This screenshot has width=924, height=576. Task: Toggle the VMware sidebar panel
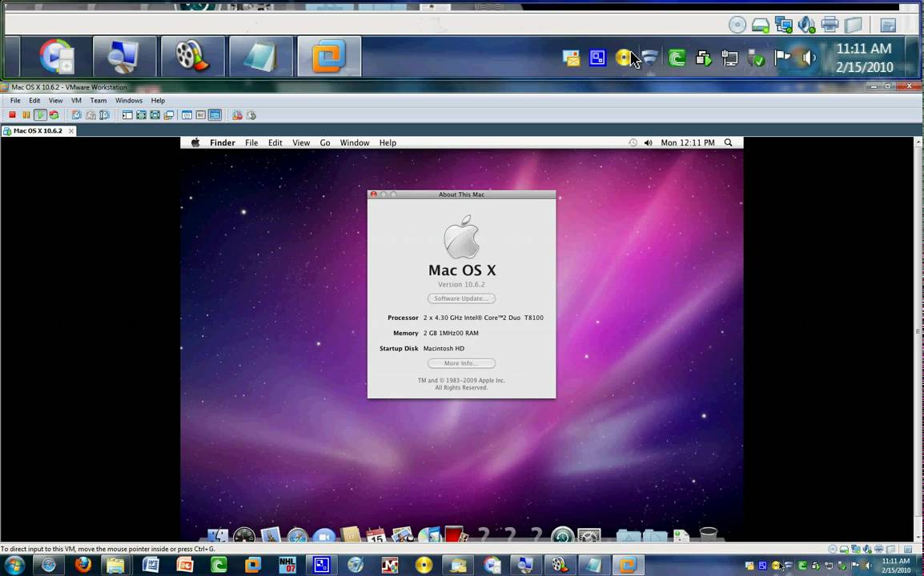click(127, 115)
